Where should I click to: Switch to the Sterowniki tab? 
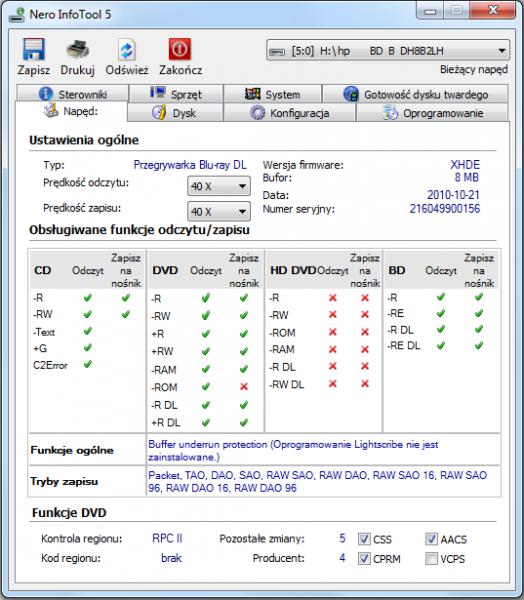click(72, 94)
